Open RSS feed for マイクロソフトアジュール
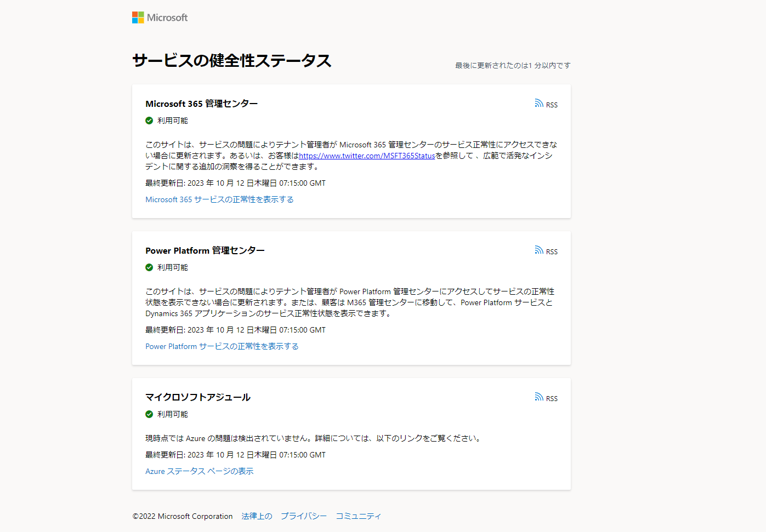The height and width of the screenshot is (532, 766). click(546, 398)
